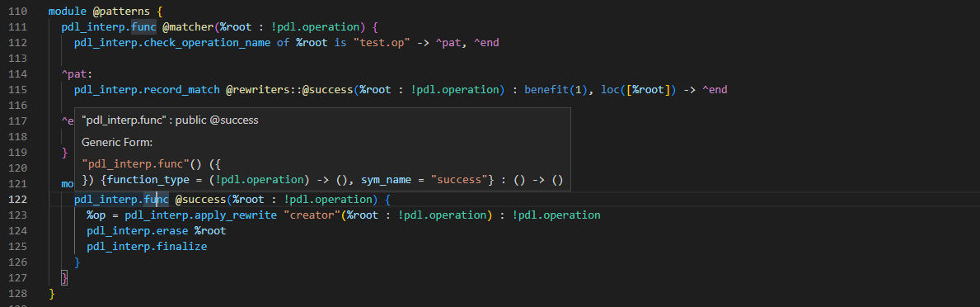Click the ^pat: block label
This screenshot has height=307, width=980.
(77, 73)
